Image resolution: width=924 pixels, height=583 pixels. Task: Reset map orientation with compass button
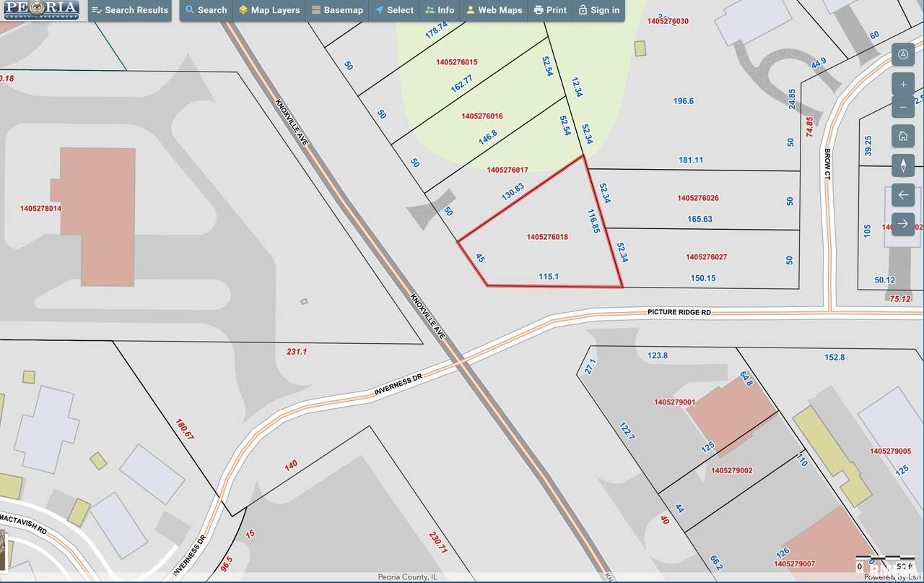[x=903, y=165]
